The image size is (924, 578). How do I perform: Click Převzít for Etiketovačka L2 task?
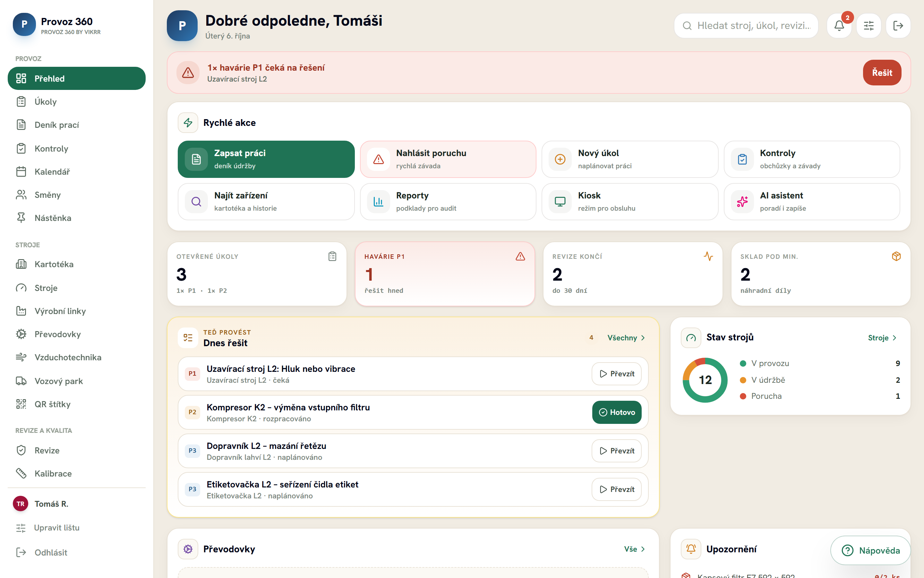point(617,489)
